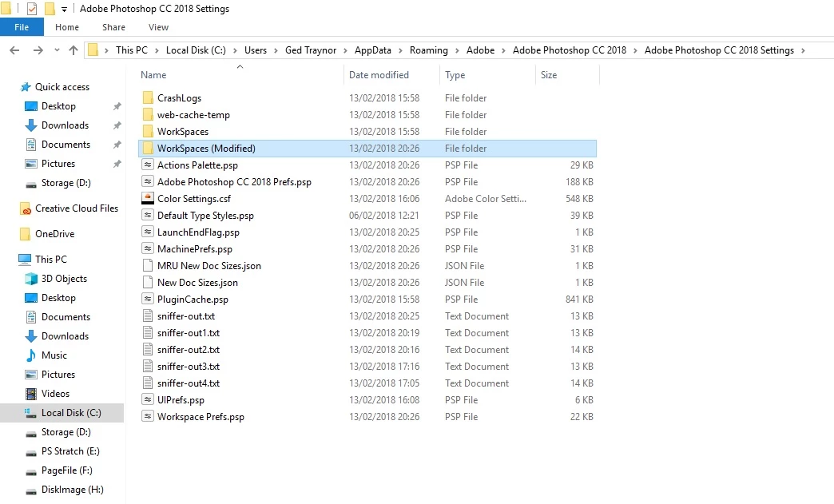Image resolution: width=834 pixels, height=504 pixels.
Task: Expand the chevron after 'Roaming' in breadcrumb
Action: 457,50
